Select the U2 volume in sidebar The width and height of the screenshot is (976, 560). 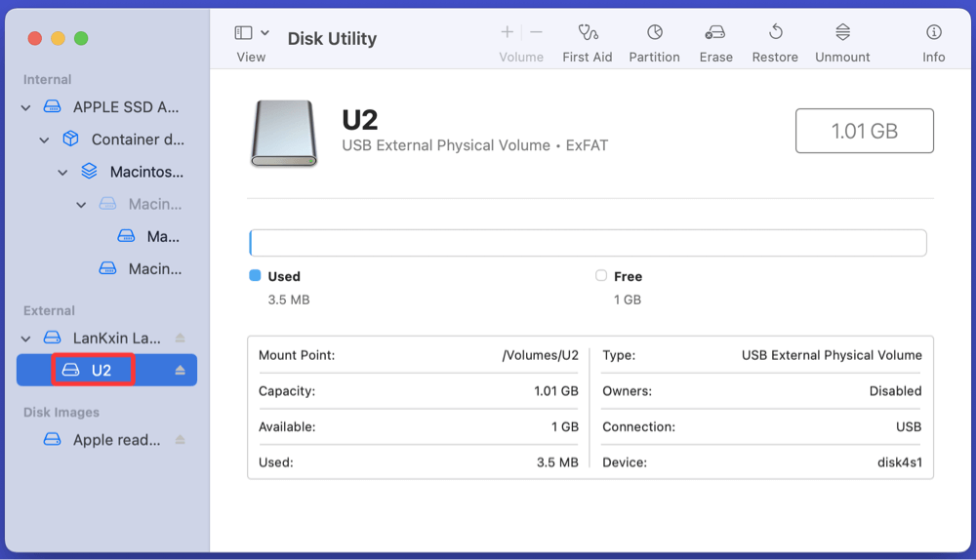pos(101,371)
